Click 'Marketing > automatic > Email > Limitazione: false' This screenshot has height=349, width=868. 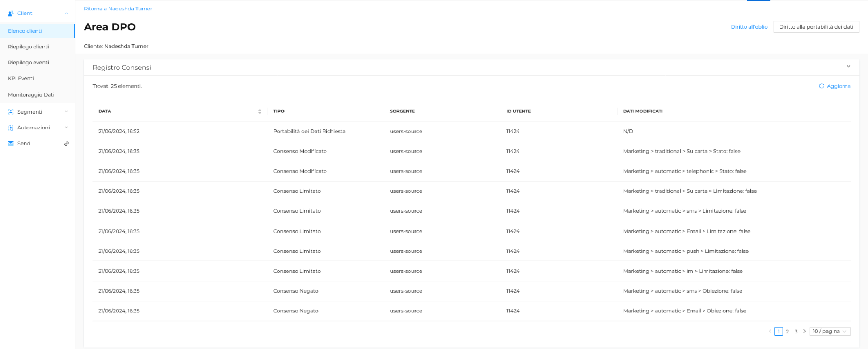click(x=687, y=231)
